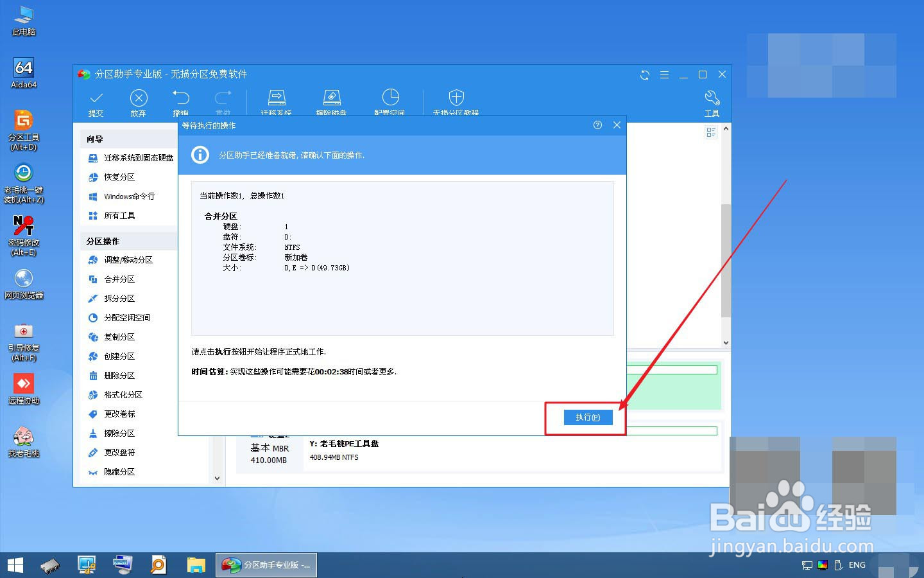Open the hamburger menu in title bar
The height and width of the screenshot is (578, 924).
point(664,75)
